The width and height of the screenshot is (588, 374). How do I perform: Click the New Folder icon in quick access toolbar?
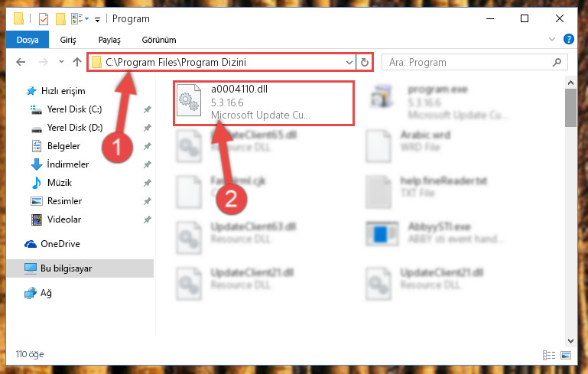click(x=60, y=19)
